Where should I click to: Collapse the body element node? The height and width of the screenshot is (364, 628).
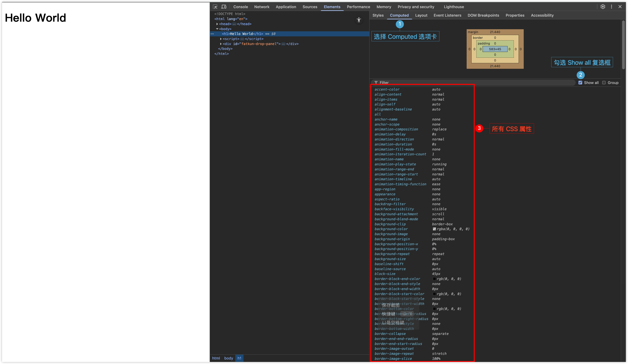click(217, 29)
